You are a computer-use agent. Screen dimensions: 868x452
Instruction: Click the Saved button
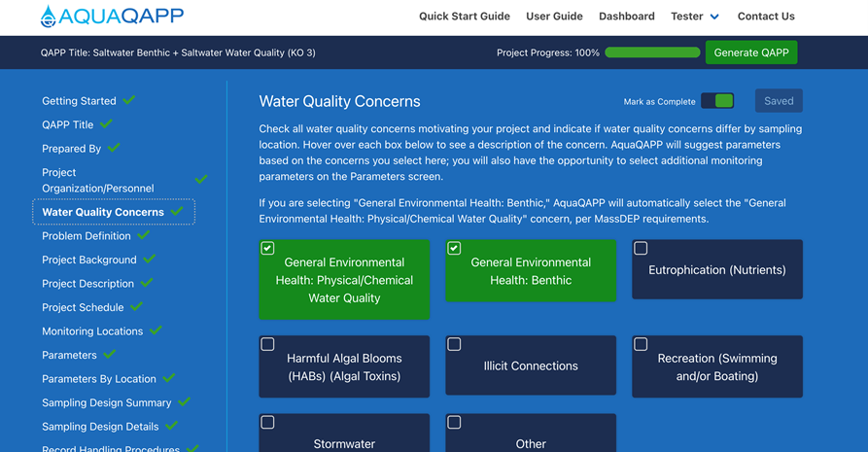point(779,101)
